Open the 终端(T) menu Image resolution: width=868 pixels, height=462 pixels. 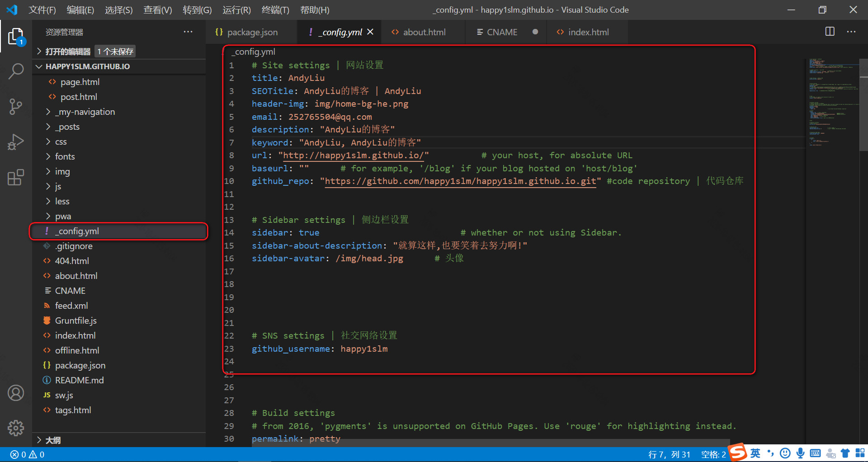[275, 9]
